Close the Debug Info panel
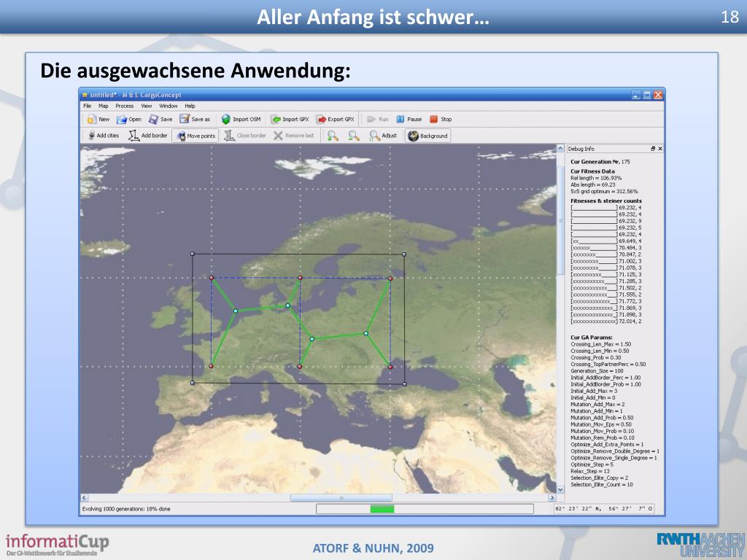Image resolution: width=747 pixels, height=560 pixels. coord(659,149)
